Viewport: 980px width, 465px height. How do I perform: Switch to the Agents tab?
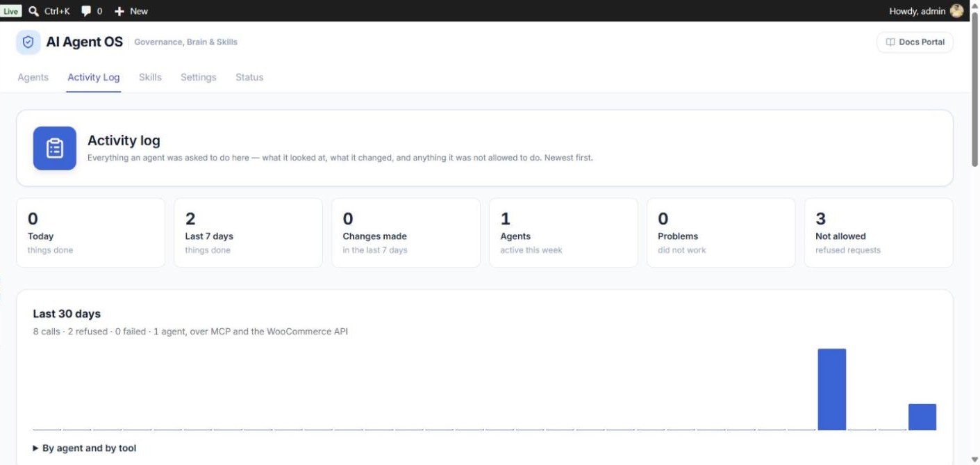coord(33,77)
